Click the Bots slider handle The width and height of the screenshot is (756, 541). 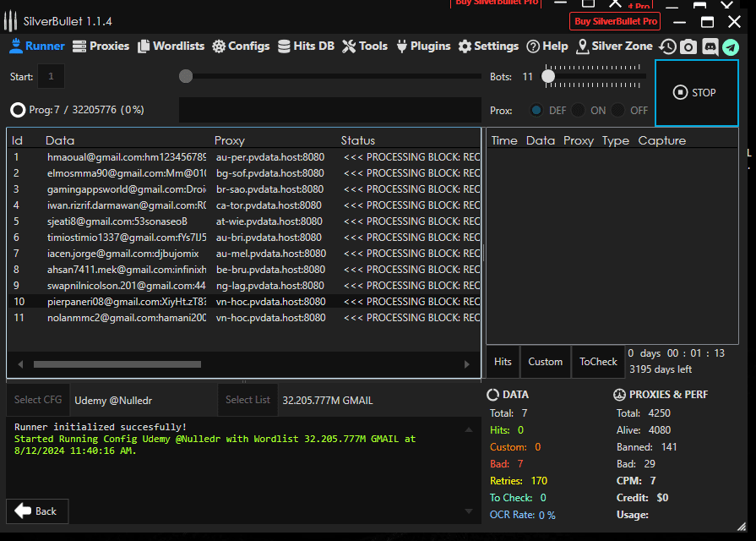(548, 76)
